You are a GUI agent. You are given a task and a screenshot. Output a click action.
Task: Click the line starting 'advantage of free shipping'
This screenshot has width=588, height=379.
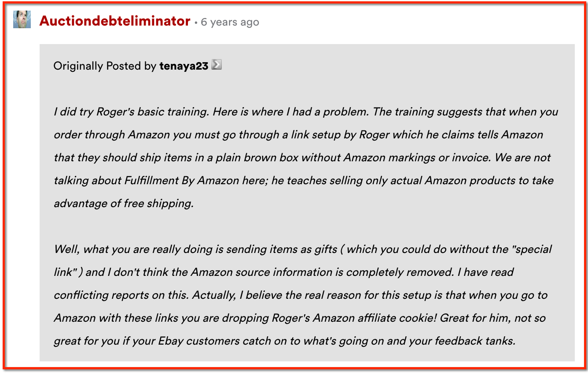pos(124,203)
